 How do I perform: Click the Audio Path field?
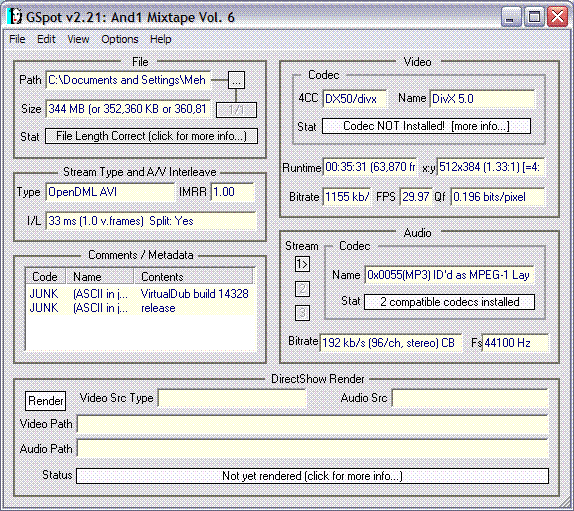tap(313, 449)
